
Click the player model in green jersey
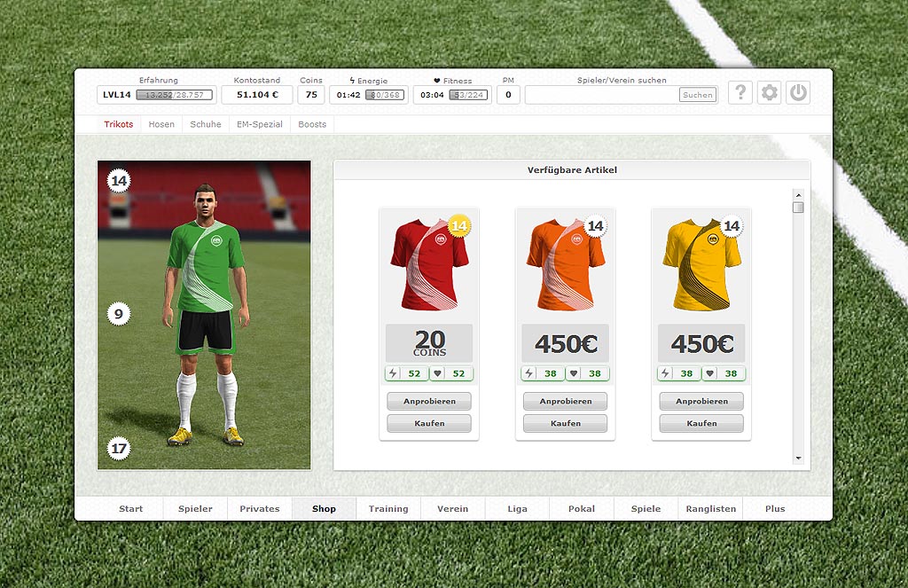pos(206,315)
